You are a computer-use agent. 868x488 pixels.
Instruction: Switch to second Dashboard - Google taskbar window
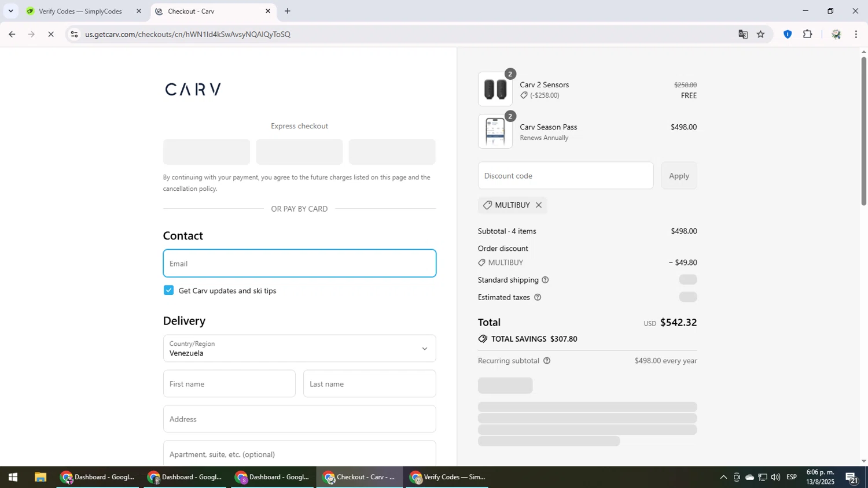coord(185,478)
